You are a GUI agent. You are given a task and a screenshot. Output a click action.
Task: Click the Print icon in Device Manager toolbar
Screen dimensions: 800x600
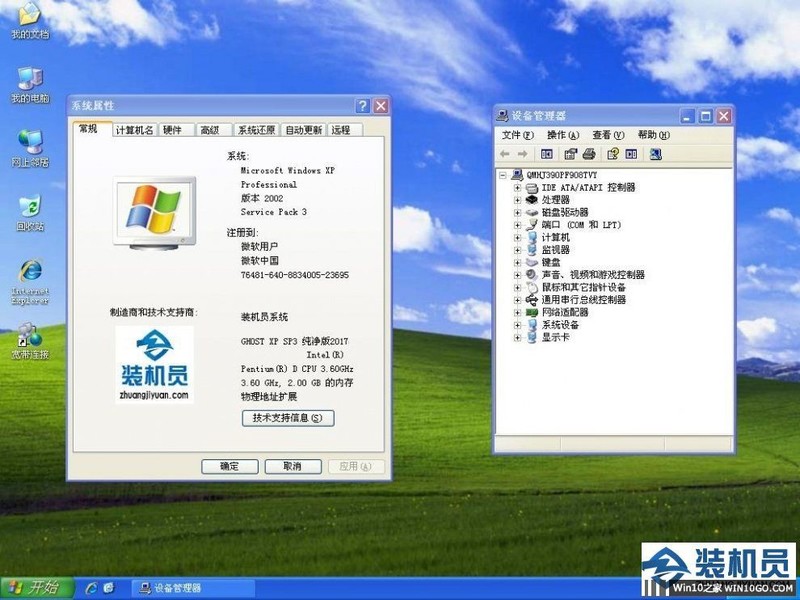(x=588, y=154)
